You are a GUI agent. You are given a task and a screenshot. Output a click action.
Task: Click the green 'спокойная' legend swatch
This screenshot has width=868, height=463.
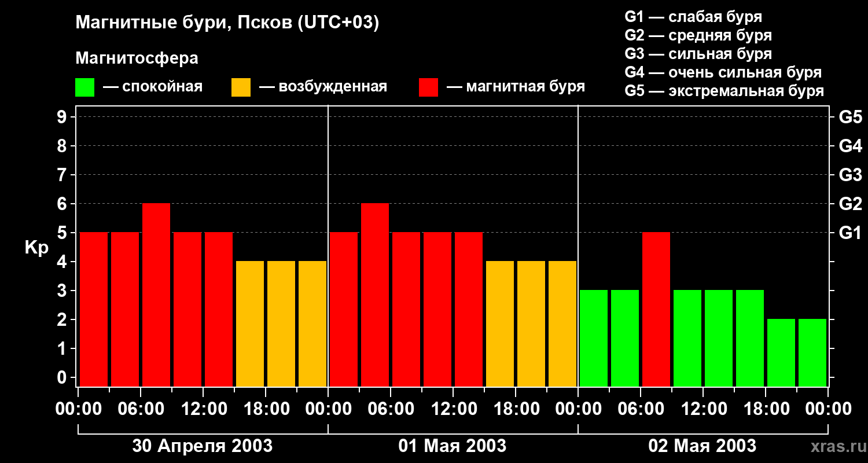click(x=84, y=87)
